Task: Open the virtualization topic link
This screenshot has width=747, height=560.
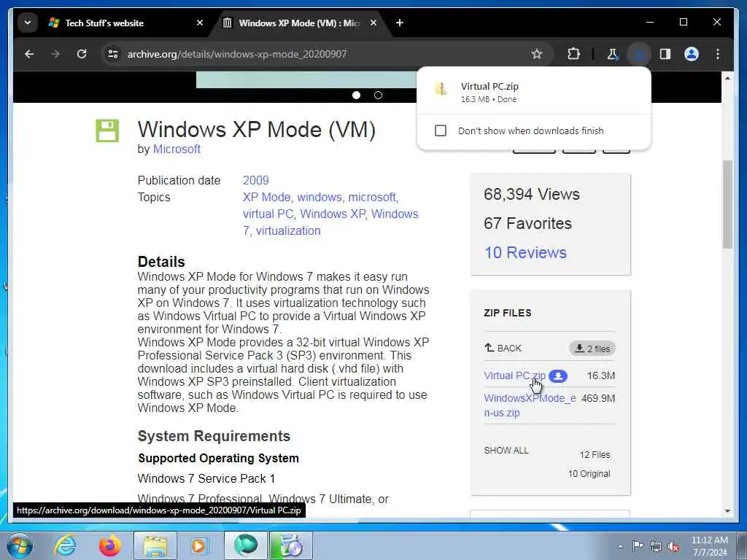Action: point(288,231)
